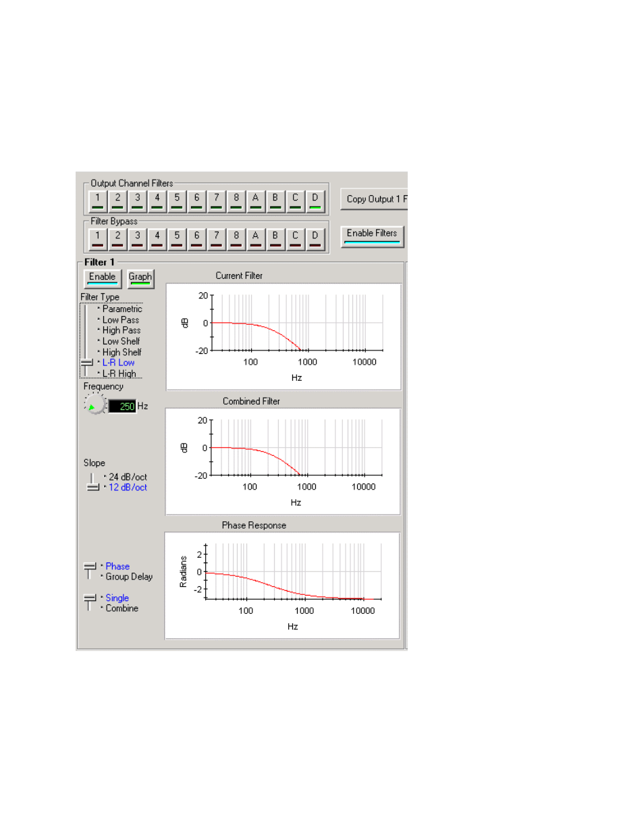644x834 pixels.
Task: Select Output Channel Filters button A
Action: point(256,201)
